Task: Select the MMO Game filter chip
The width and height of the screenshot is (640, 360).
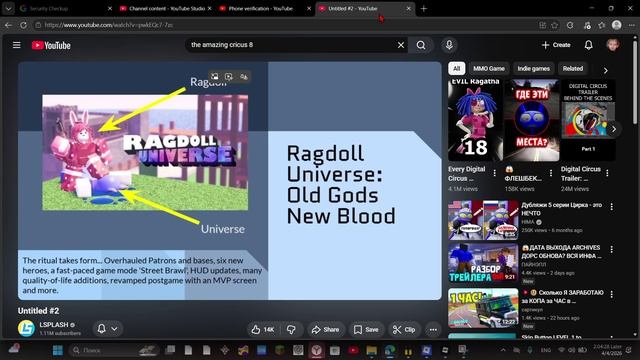Action: pyautogui.click(x=489, y=69)
